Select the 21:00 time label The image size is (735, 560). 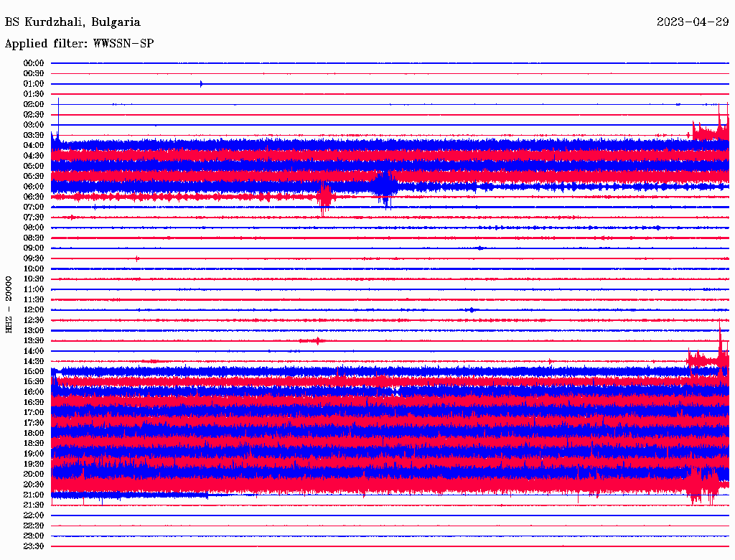coord(34,495)
